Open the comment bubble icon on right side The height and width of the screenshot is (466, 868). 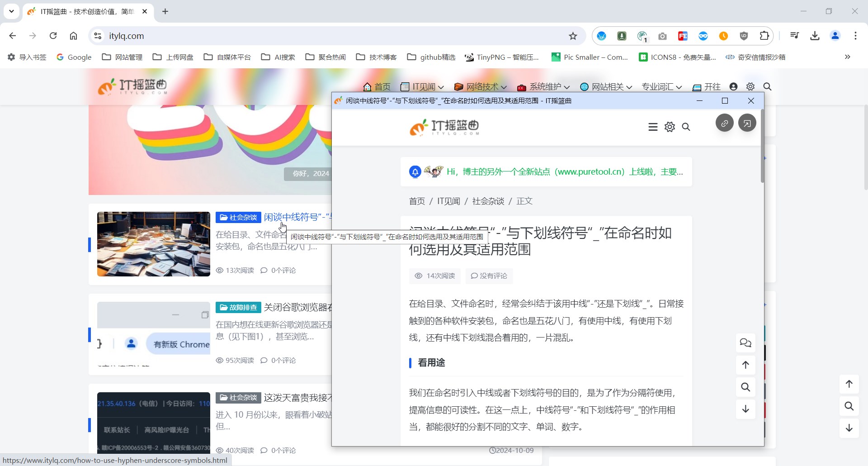pyautogui.click(x=745, y=343)
